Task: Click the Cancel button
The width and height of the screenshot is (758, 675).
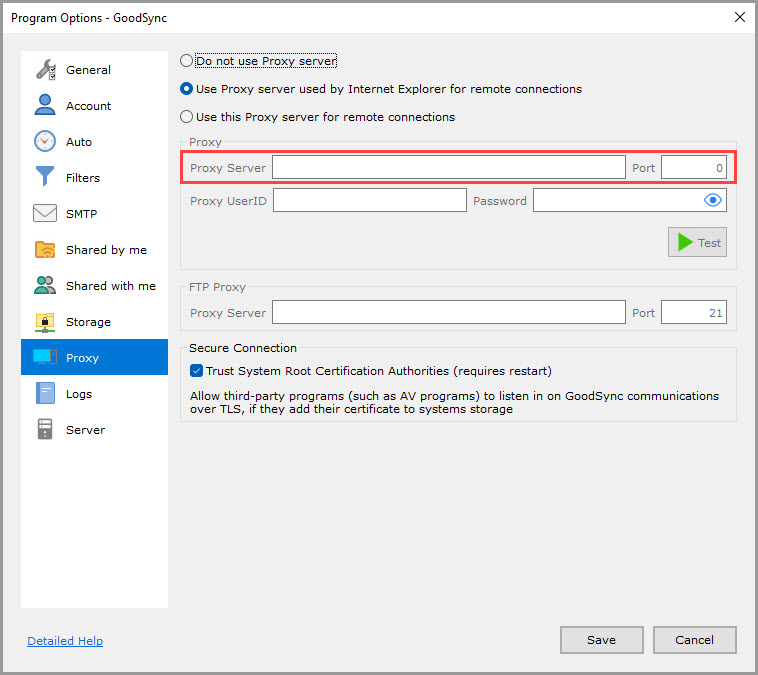Action: 694,640
